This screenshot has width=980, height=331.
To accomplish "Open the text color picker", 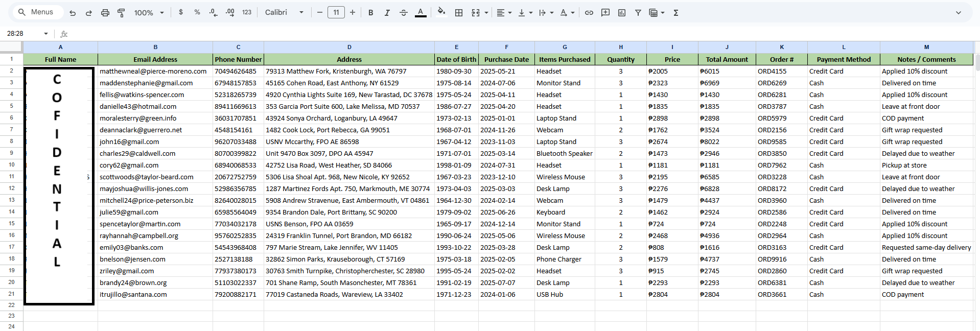I will point(421,13).
